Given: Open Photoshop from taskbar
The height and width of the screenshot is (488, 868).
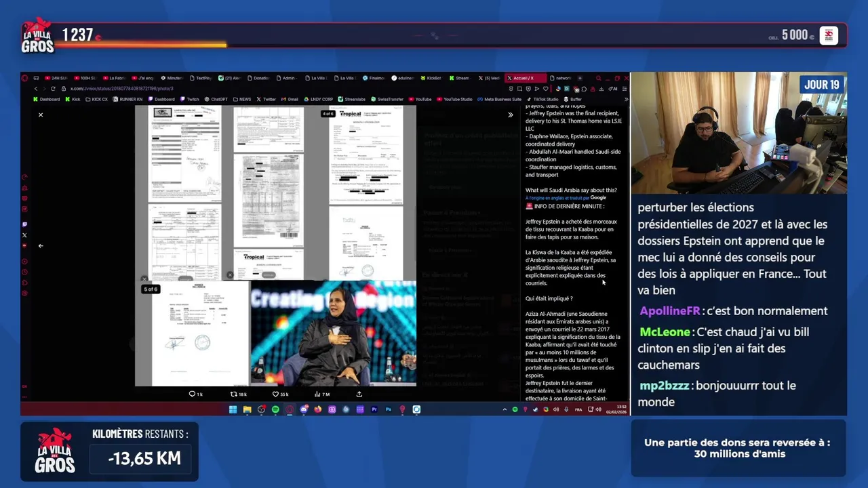Looking at the screenshot, I should click(388, 409).
